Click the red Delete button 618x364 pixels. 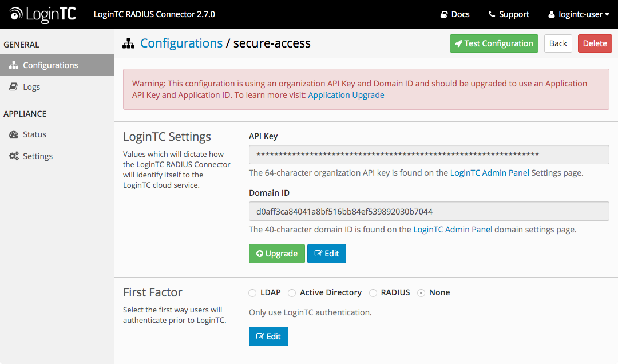595,43
